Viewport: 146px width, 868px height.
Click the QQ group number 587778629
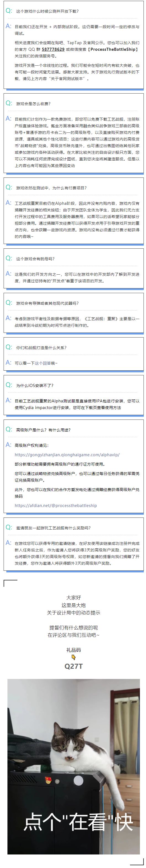click(53, 49)
